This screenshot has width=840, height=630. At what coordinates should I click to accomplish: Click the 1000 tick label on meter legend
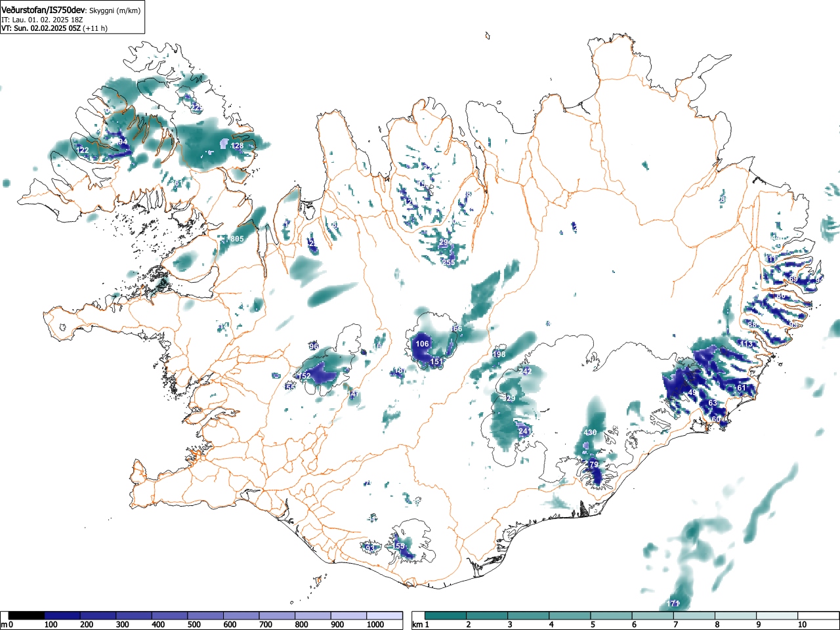[375, 625]
